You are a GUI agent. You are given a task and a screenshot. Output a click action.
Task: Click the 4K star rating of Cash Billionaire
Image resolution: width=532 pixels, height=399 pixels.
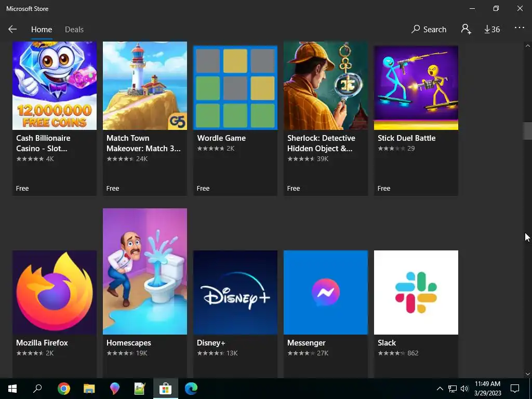point(35,159)
